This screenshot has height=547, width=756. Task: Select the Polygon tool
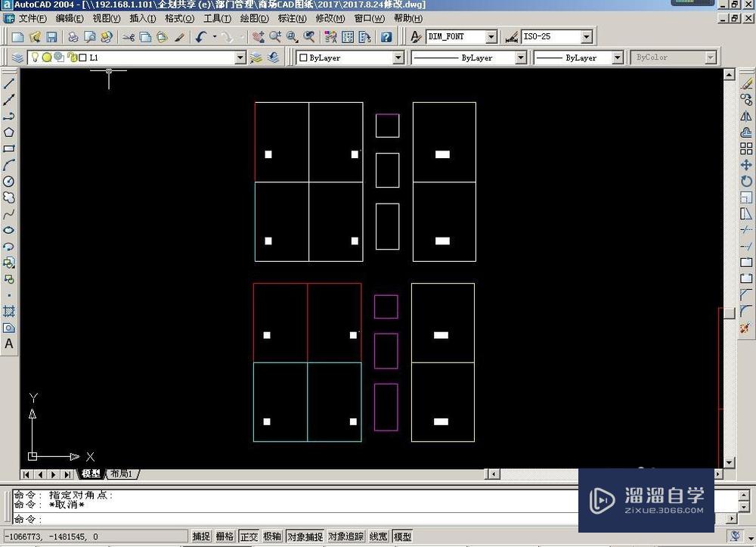pyautogui.click(x=8, y=132)
